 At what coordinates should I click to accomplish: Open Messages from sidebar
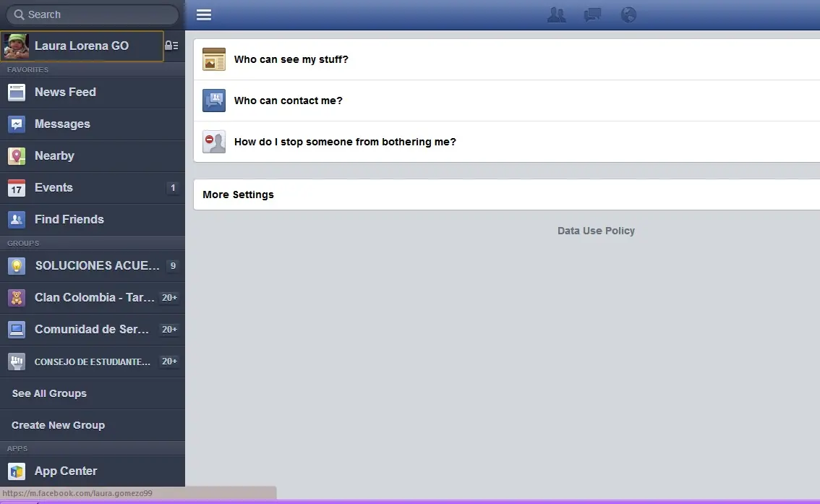tap(93, 124)
